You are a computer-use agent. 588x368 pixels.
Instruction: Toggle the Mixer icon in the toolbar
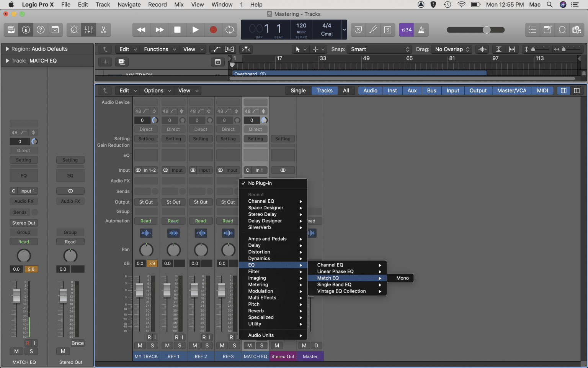pyautogui.click(x=89, y=30)
